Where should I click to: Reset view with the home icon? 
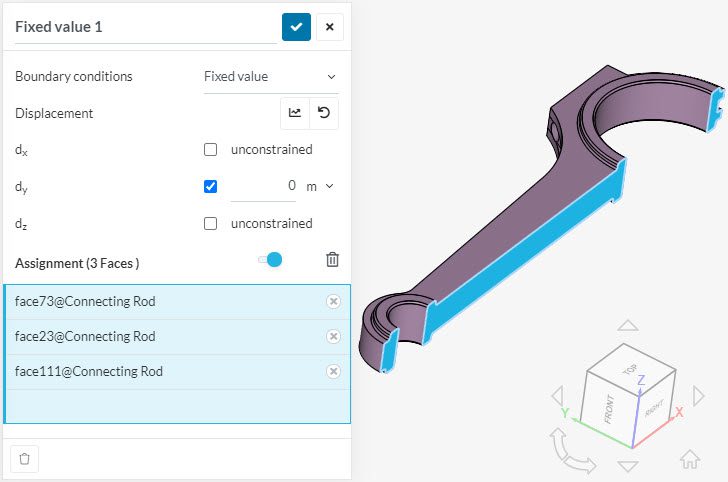pos(690,459)
